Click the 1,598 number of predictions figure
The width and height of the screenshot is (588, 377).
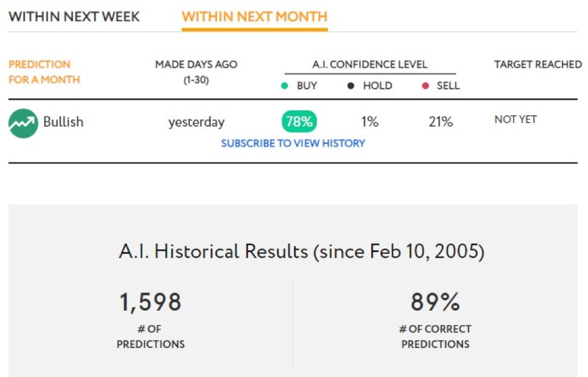150,302
